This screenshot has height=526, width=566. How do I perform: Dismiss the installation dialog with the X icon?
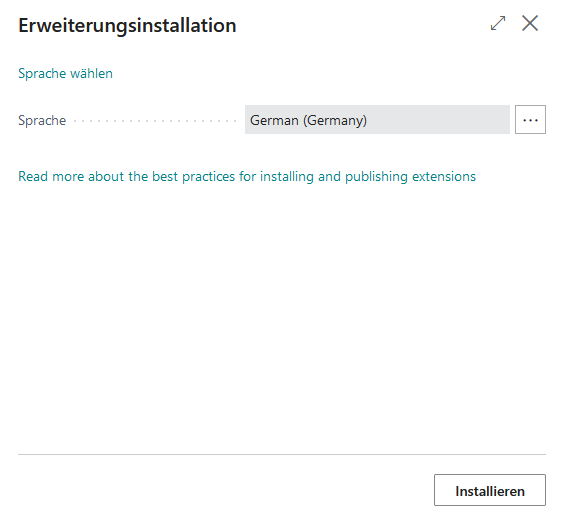click(530, 23)
